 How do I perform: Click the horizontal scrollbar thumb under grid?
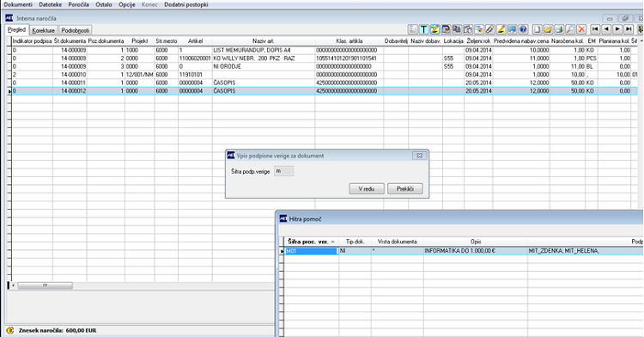[46, 285]
